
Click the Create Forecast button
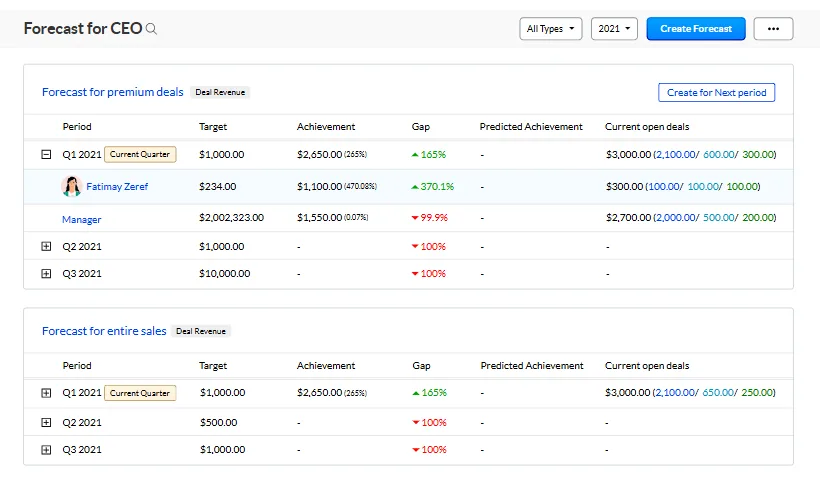696,29
